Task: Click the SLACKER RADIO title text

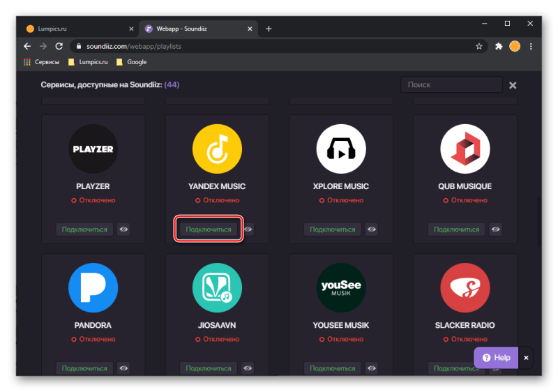Action: click(x=465, y=325)
